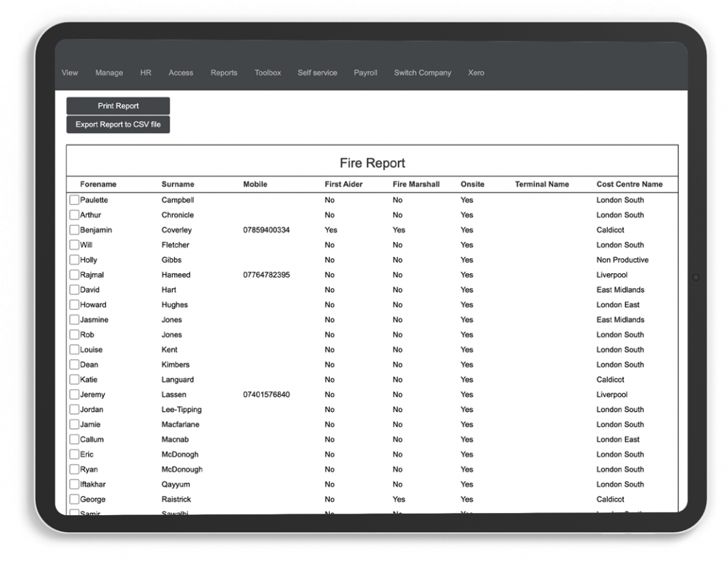Toggle the checkbox for Jordan Lee-Tipping

point(74,410)
